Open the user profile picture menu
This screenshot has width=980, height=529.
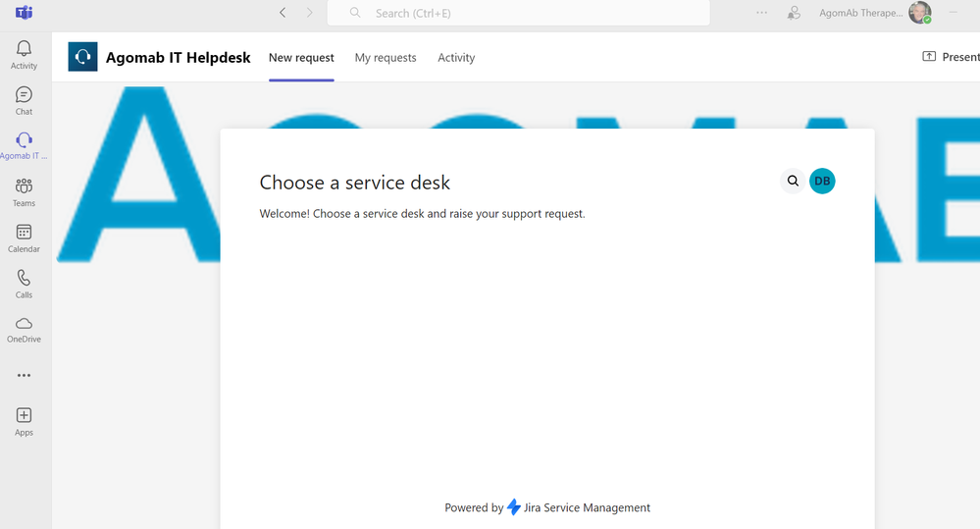coord(920,13)
